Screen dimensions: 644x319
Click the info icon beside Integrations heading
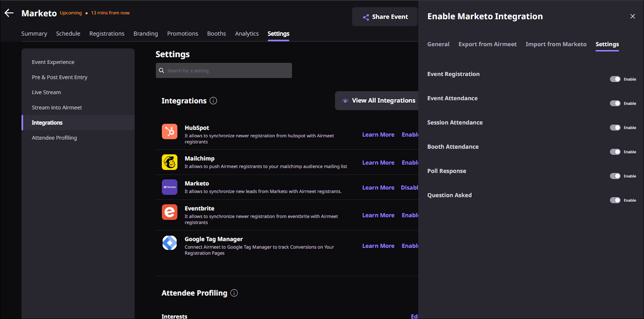213,101
